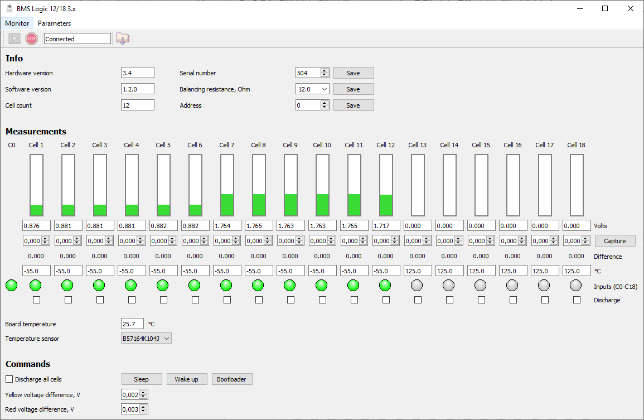
Task: Click the Software version field
Action: coord(138,89)
